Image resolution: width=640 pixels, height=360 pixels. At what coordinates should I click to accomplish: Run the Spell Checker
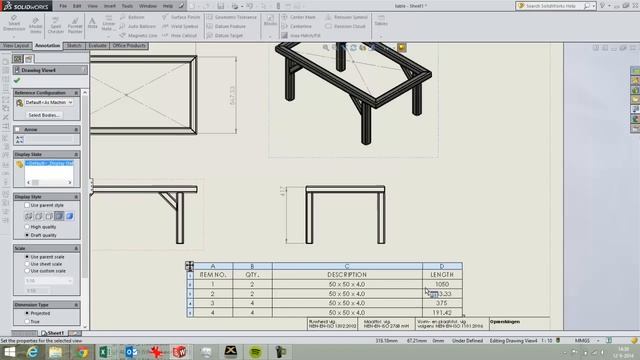coord(56,25)
